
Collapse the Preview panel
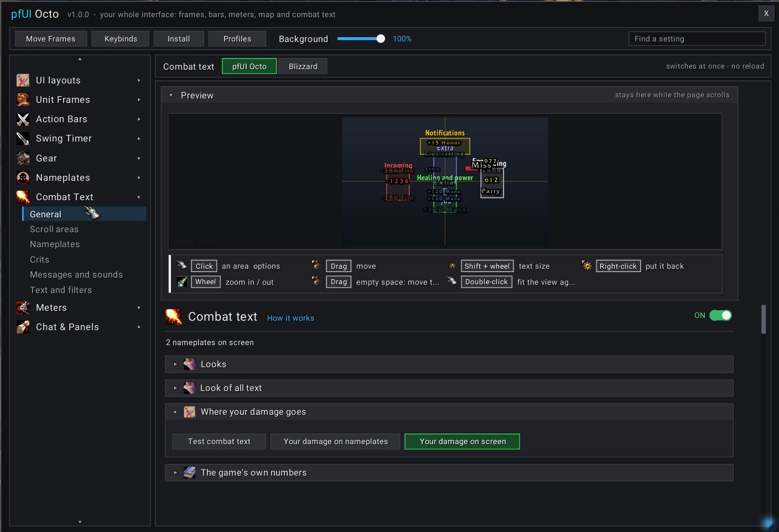(171, 95)
